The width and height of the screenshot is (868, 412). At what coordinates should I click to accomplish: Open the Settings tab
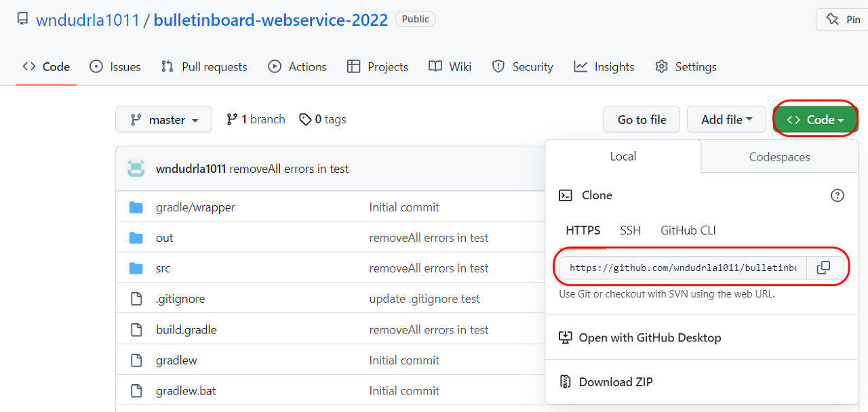[x=686, y=66]
